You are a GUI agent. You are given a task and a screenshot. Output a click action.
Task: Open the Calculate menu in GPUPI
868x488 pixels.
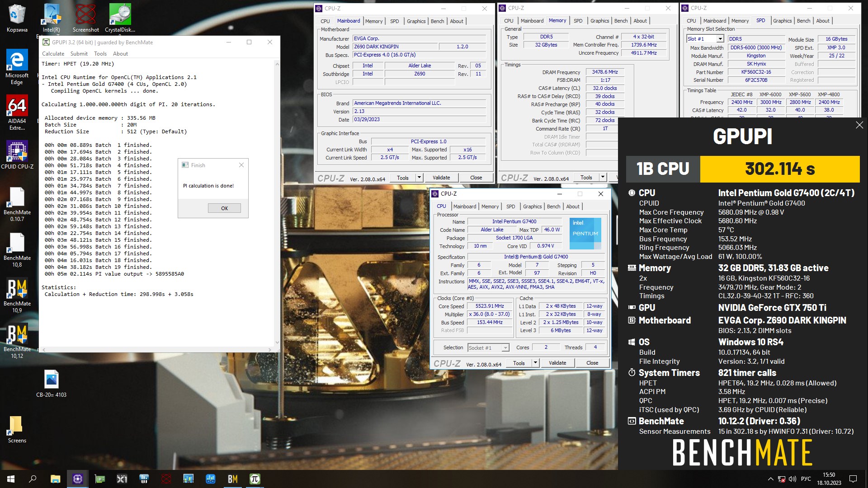tap(53, 53)
